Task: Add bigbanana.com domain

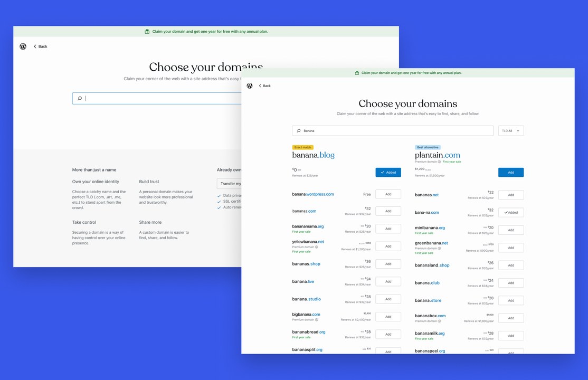Action: (x=388, y=317)
